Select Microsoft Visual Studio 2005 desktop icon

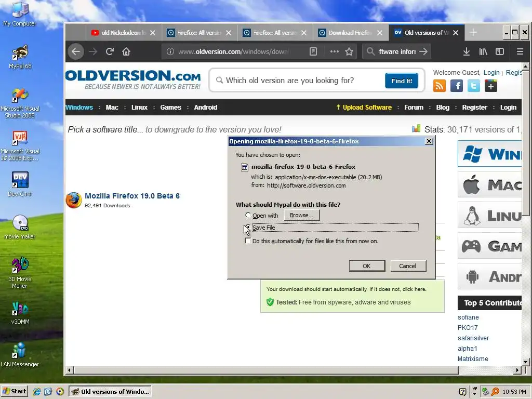click(20, 103)
